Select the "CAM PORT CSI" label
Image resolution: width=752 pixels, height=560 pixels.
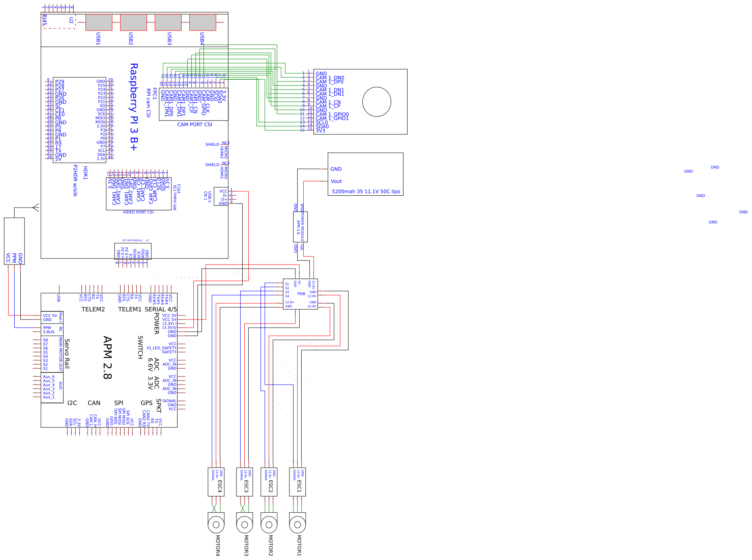(x=195, y=125)
